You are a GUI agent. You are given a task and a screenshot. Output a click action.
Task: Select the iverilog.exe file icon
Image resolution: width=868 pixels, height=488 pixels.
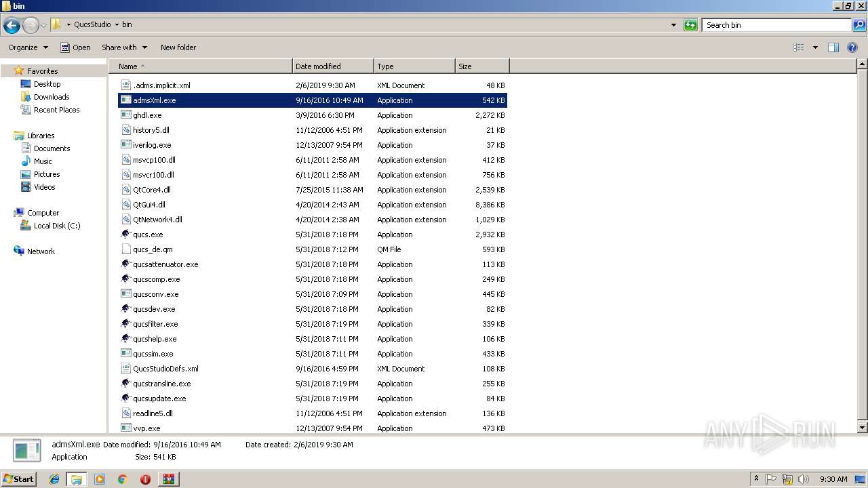click(125, 145)
